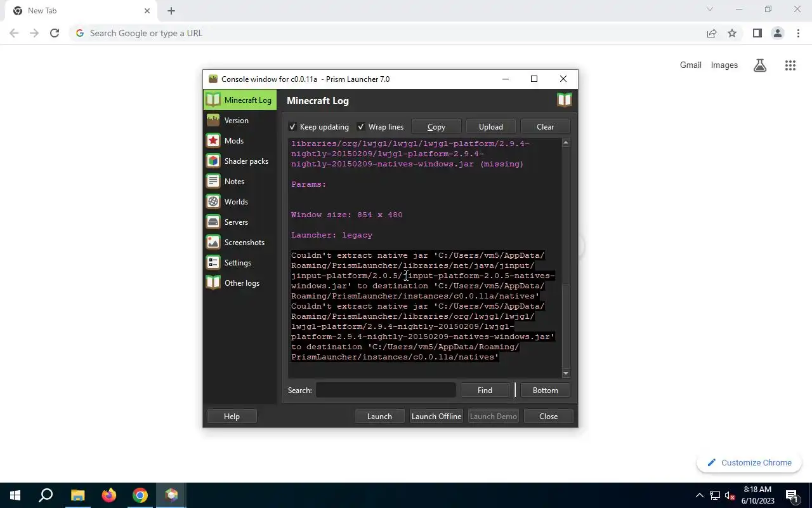
Task: Open File Explorer from taskbar
Action: (77, 495)
